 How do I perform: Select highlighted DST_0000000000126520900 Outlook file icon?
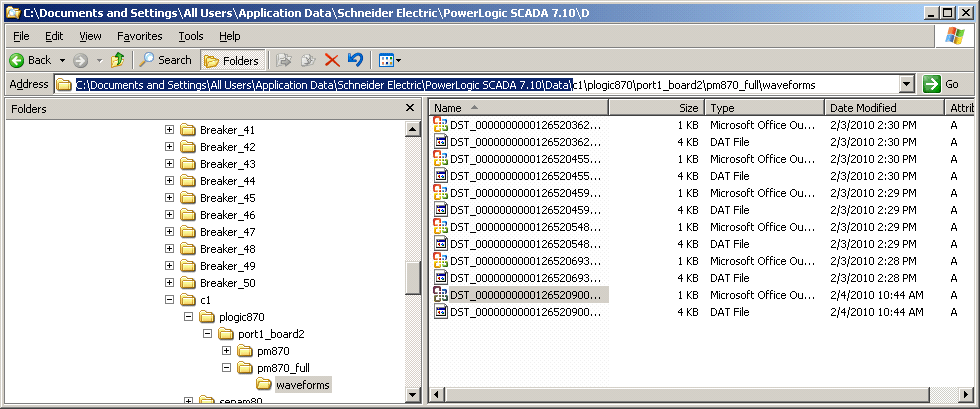click(x=441, y=295)
